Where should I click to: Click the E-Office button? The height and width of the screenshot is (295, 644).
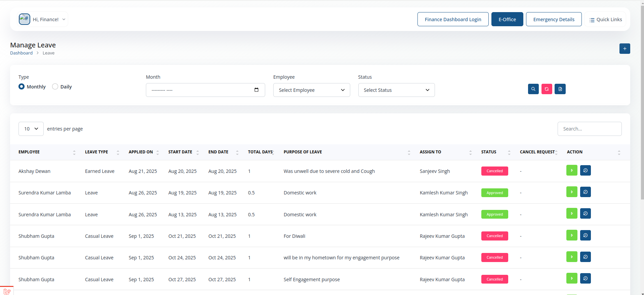click(507, 19)
